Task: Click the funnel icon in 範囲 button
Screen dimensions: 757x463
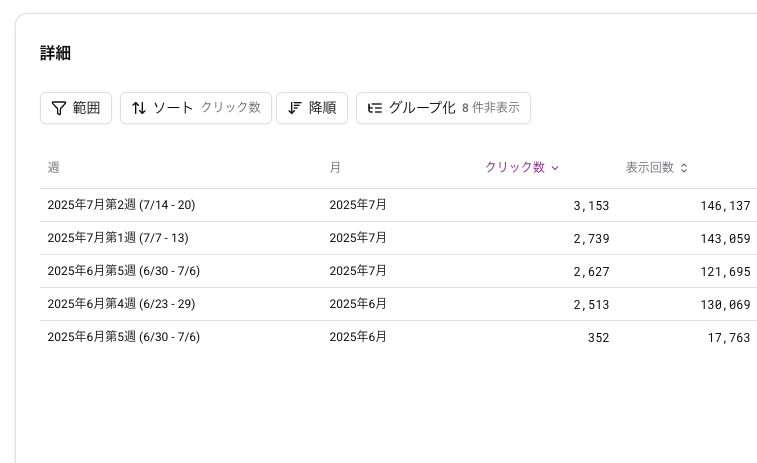Action: point(58,108)
